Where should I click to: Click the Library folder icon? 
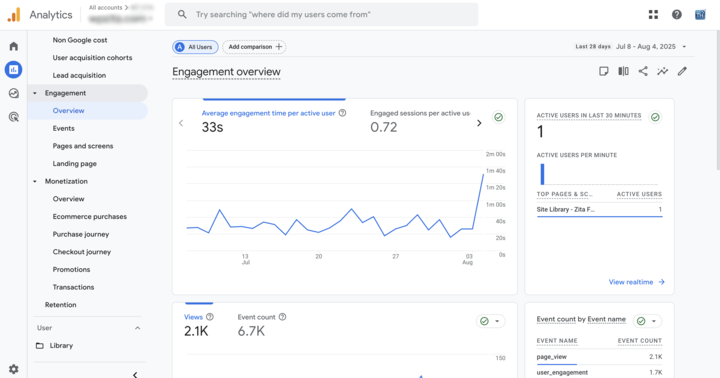tap(40, 345)
